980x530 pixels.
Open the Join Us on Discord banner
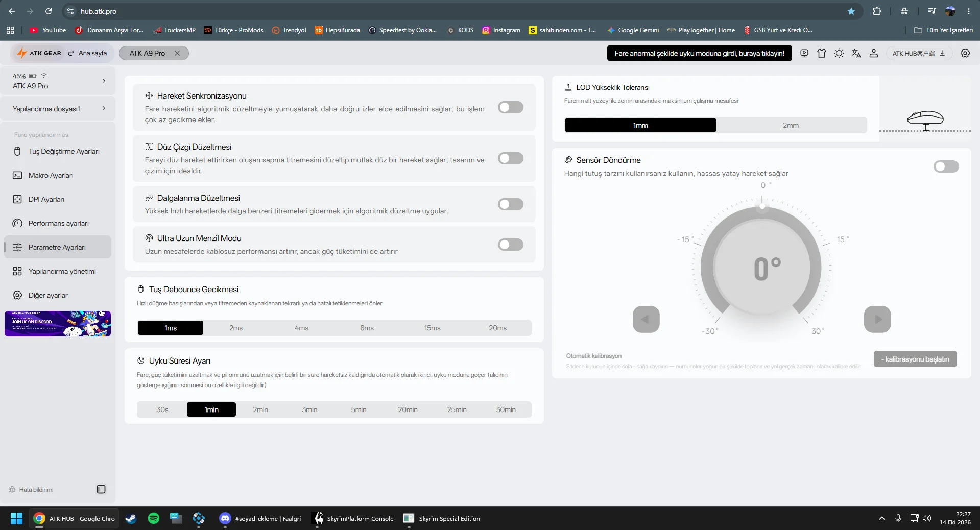click(58, 324)
